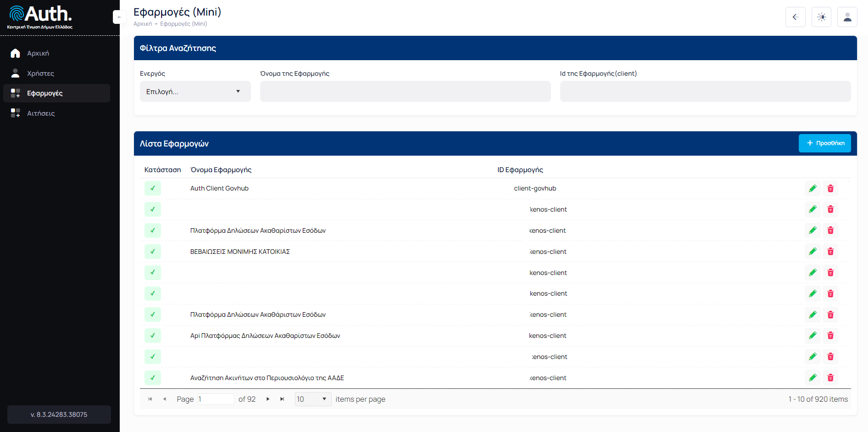Focus the Όνομα της Εφαρμογής filter field
This screenshot has width=868, height=432.
pyautogui.click(x=406, y=91)
